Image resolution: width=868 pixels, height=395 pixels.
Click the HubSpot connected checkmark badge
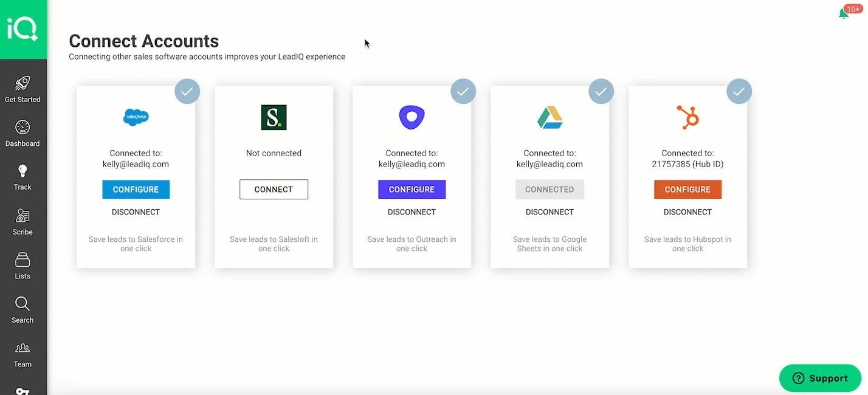point(739,92)
